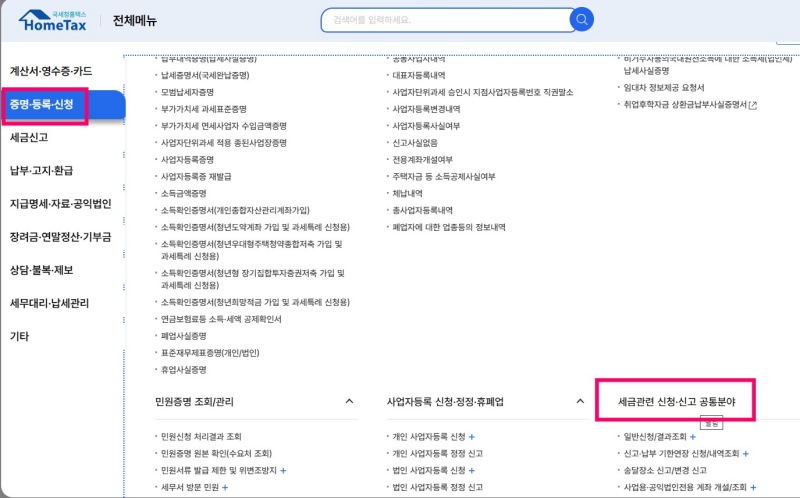Image resolution: width=800 pixels, height=498 pixels.
Task: Open 사업자등록증명 link
Action: pyautogui.click(x=187, y=159)
